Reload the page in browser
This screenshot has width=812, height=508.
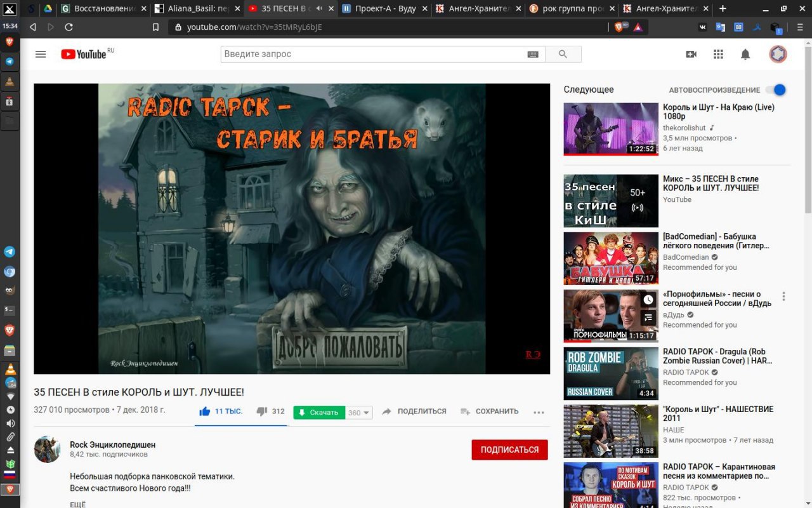click(69, 27)
